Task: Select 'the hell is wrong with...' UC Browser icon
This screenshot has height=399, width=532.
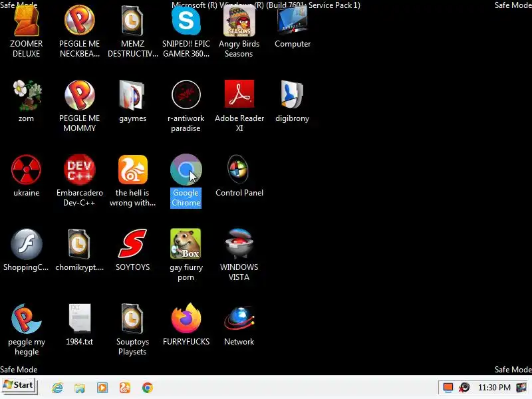Action: pyautogui.click(x=132, y=170)
